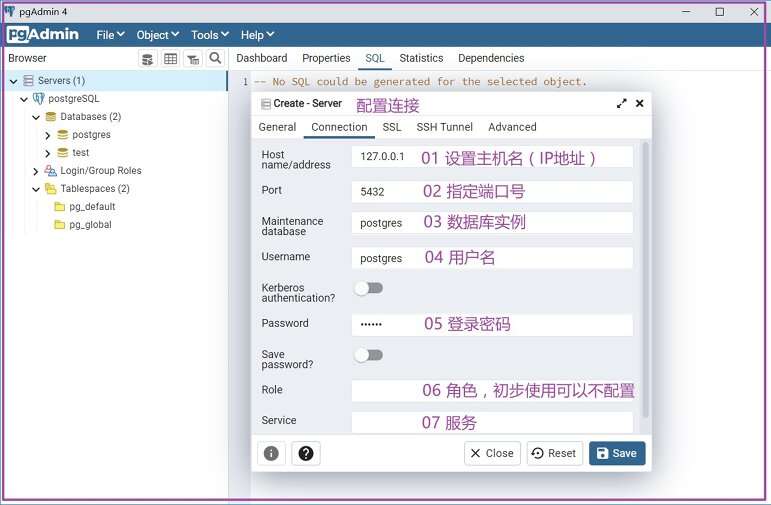Click the postgres database icon
Viewport: 771px width, 505px height.
[62, 135]
